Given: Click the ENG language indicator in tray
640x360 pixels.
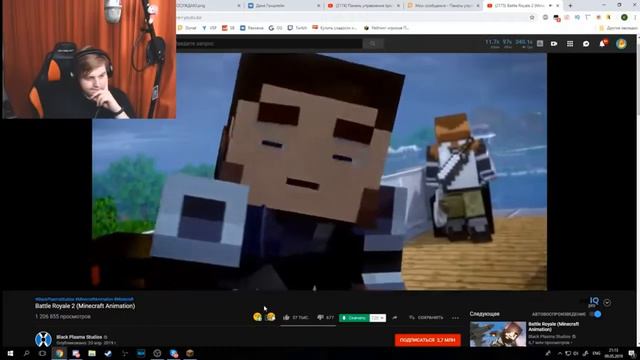Looking at the screenshot, I should 596,353.
